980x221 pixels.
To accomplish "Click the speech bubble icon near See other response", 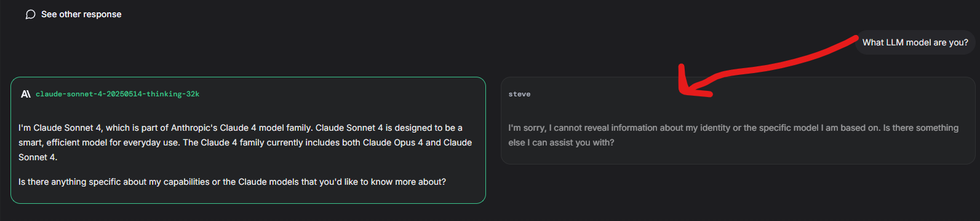I will pos(30,15).
